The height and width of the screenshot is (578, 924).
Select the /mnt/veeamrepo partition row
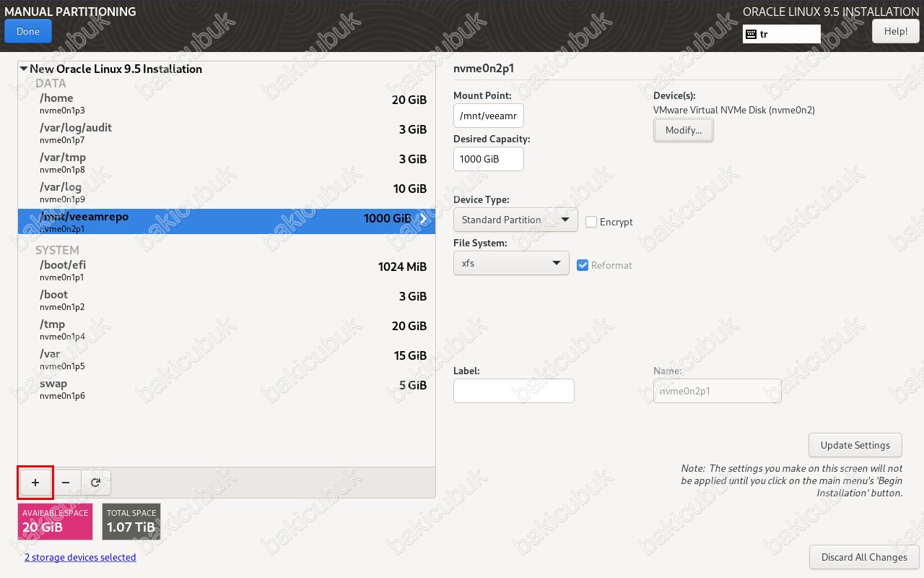click(x=227, y=222)
